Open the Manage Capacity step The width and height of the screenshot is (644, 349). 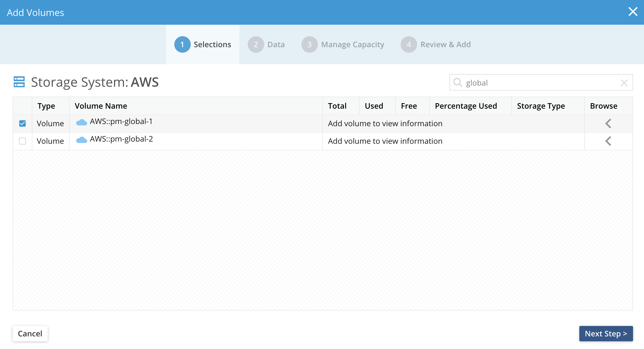[x=352, y=44]
